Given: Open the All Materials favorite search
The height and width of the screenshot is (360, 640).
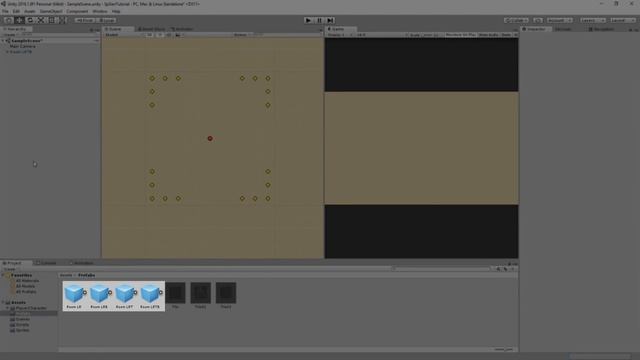Looking at the screenshot, I should 27,281.
